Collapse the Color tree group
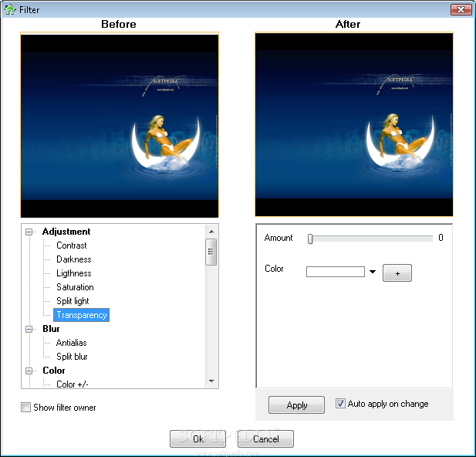This screenshot has height=457, width=476. click(x=29, y=371)
